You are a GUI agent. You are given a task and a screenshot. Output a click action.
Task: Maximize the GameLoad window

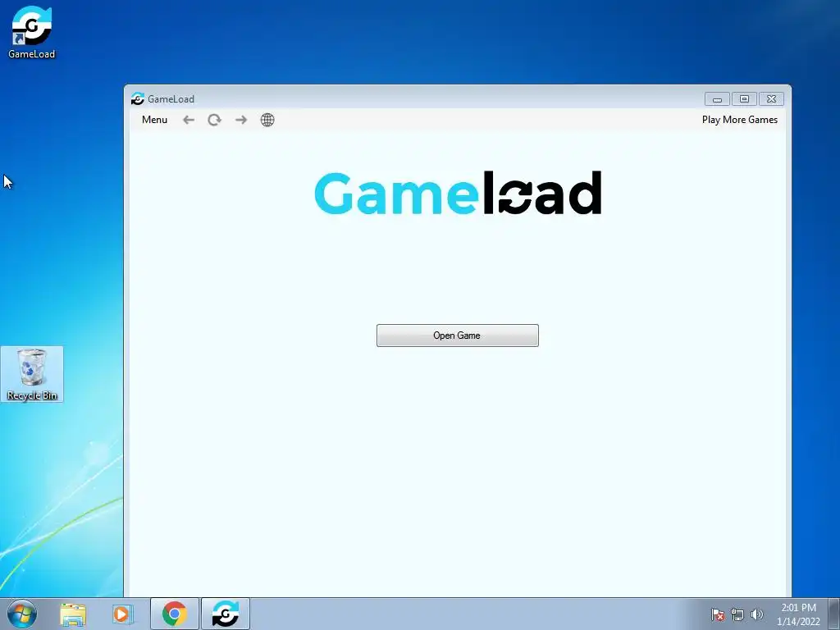tap(744, 99)
